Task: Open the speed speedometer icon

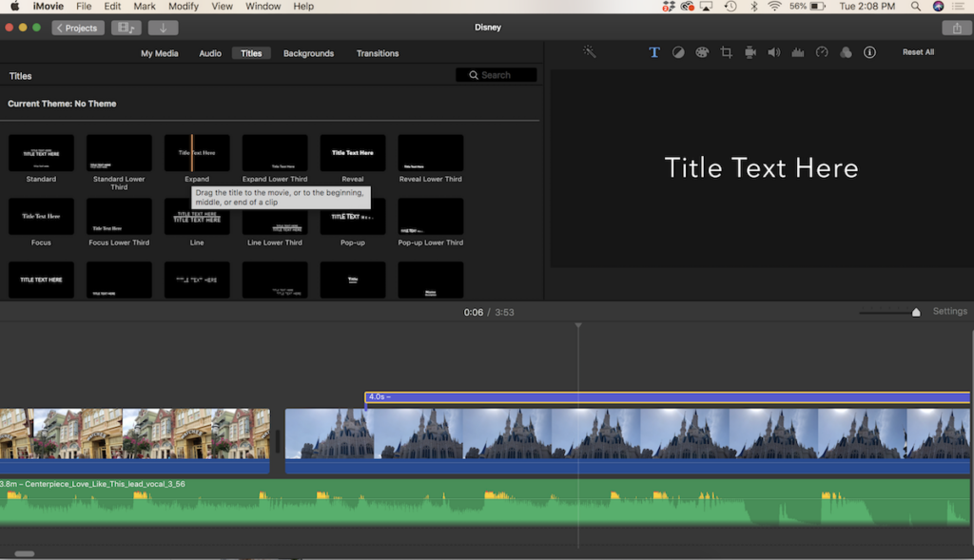Action: pyautogui.click(x=822, y=52)
